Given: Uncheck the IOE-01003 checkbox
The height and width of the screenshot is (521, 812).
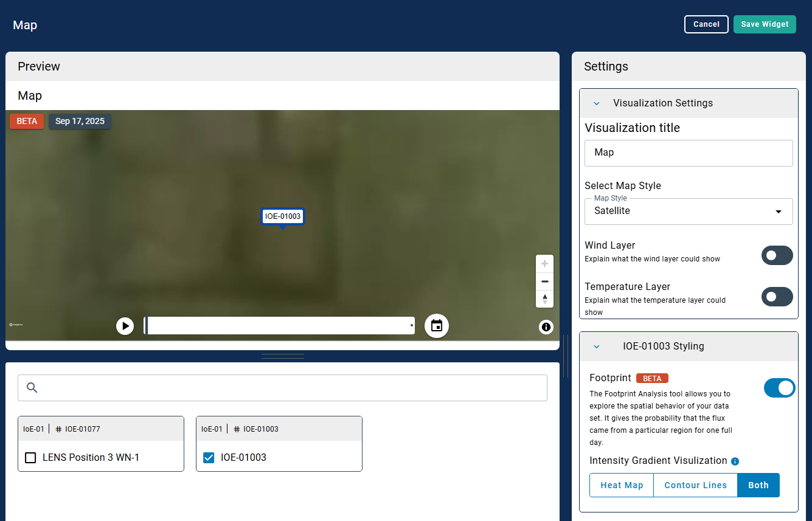Looking at the screenshot, I should pyautogui.click(x=209, y=458).
